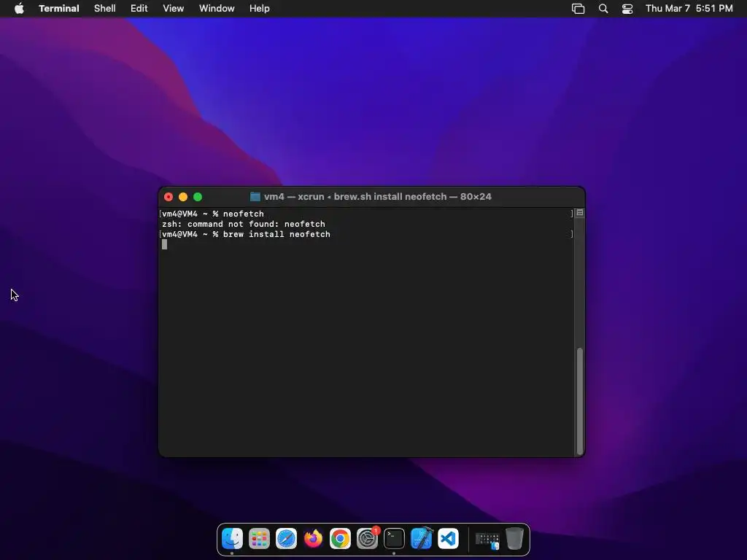
Task: Click the line 'zsh: command not found: neofetch'
Action: coord(244,224)
